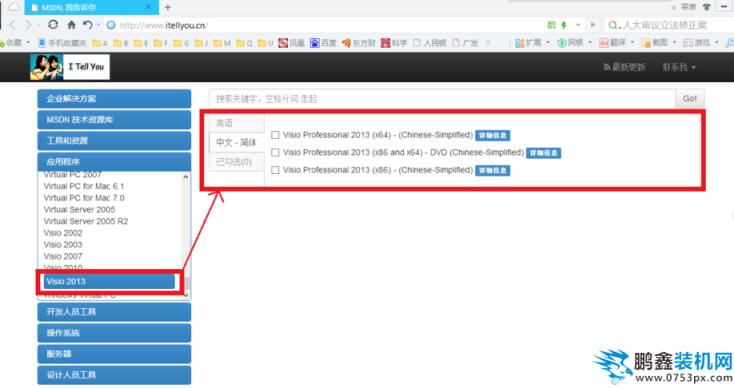Open the bookmark folder F
734x388 pixels.
tap(161, 43)
